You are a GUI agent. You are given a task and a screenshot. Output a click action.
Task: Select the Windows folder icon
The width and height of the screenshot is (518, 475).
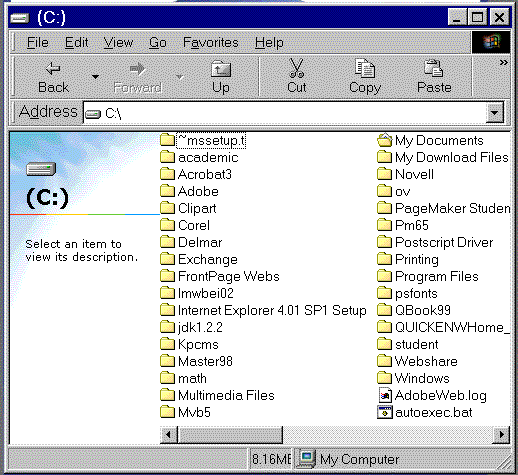(385, 378)
